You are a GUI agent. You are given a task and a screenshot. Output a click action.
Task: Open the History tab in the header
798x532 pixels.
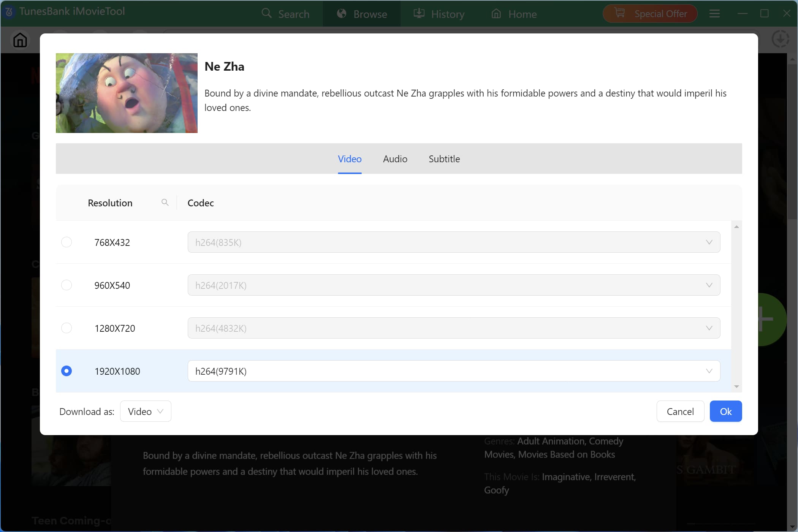[439, 14]
